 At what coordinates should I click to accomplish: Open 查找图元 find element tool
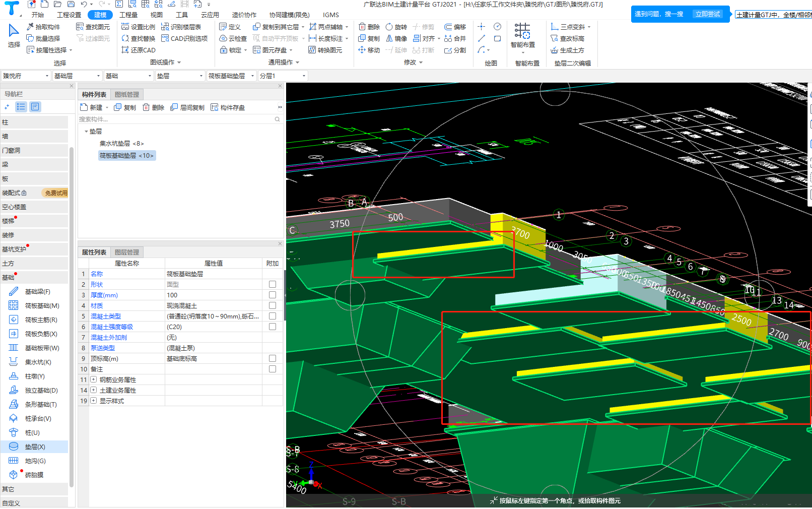click(93, 27)
